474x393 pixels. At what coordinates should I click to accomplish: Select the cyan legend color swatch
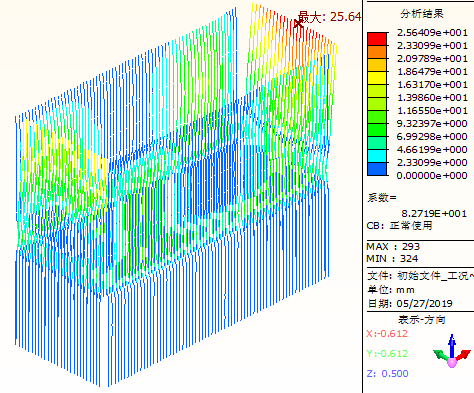377,156
